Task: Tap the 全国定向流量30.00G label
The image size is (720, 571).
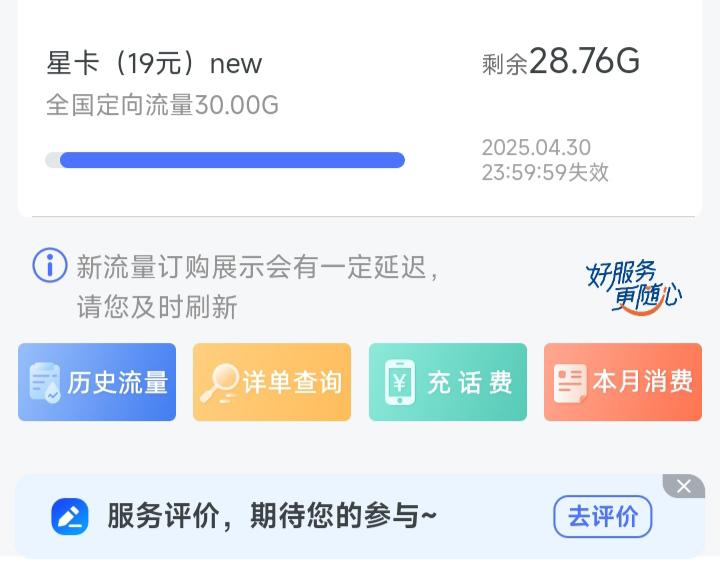Action: point(162,105)
